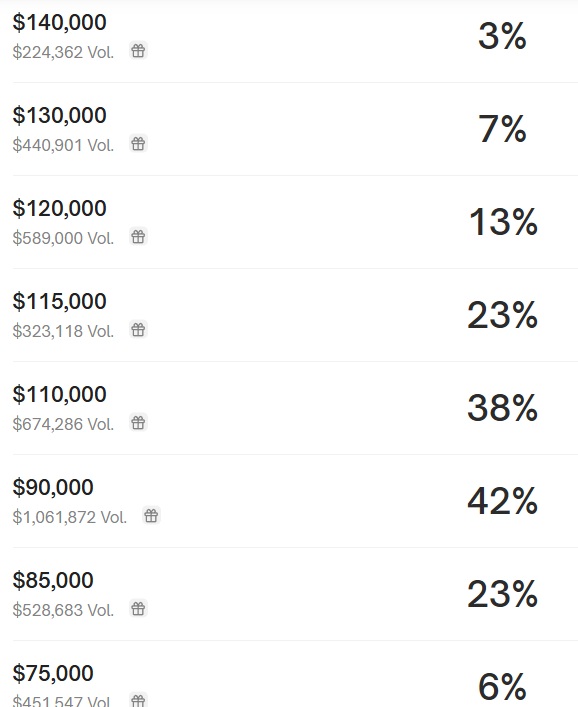Image resolution: width=578 pixels, height=707 pixels.
Task: Click the 7% probability for $130,000
Action: coord(502,129)
